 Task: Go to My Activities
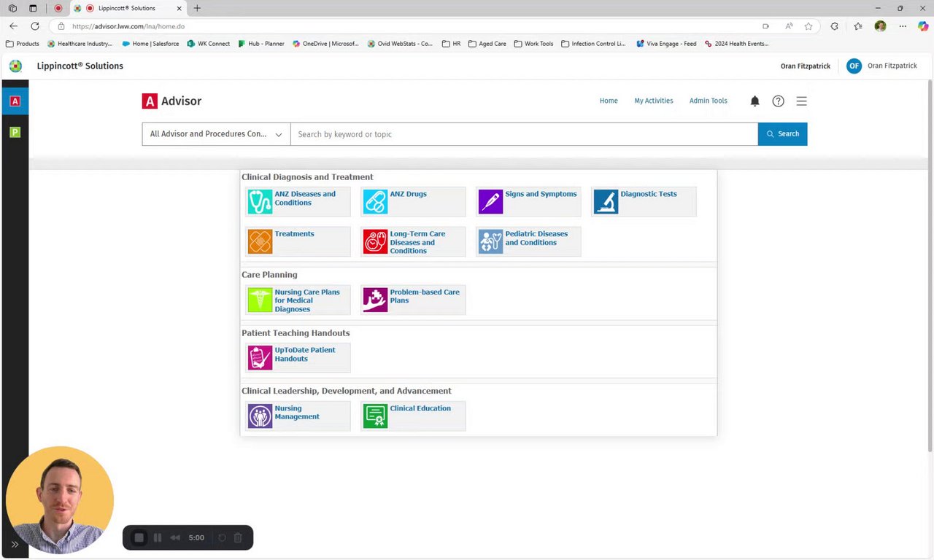tap(653, 101)
